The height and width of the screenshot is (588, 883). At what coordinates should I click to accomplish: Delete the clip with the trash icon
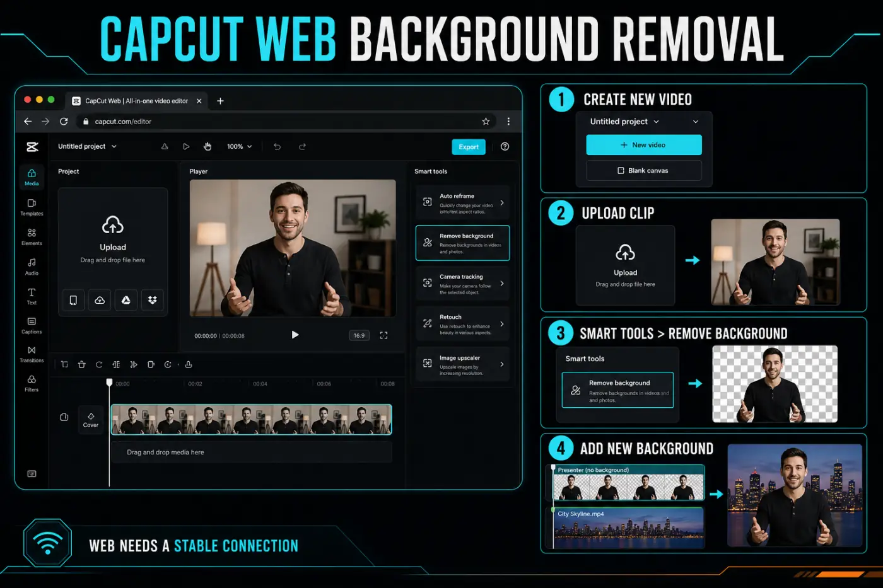(81, 364)
